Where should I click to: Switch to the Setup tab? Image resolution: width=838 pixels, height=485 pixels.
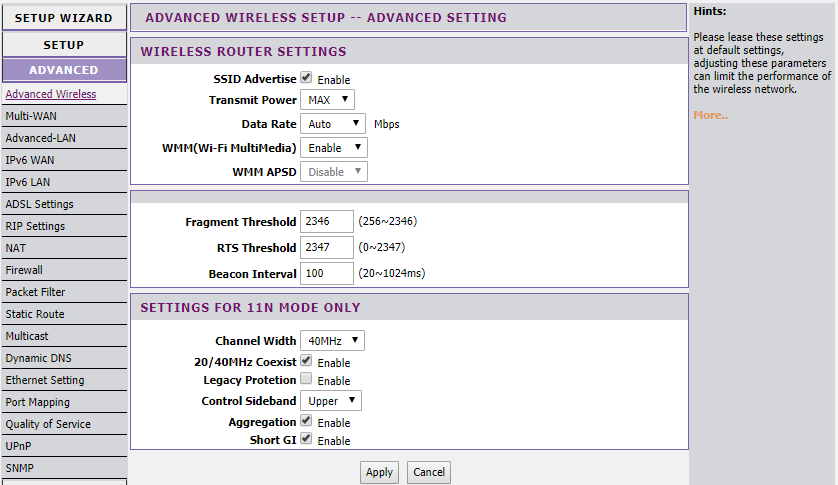tap(64, 44)
